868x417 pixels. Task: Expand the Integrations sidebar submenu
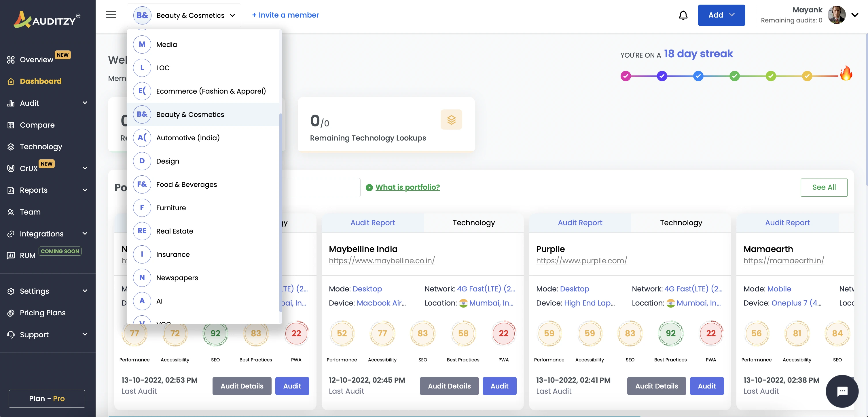point(85,234)
